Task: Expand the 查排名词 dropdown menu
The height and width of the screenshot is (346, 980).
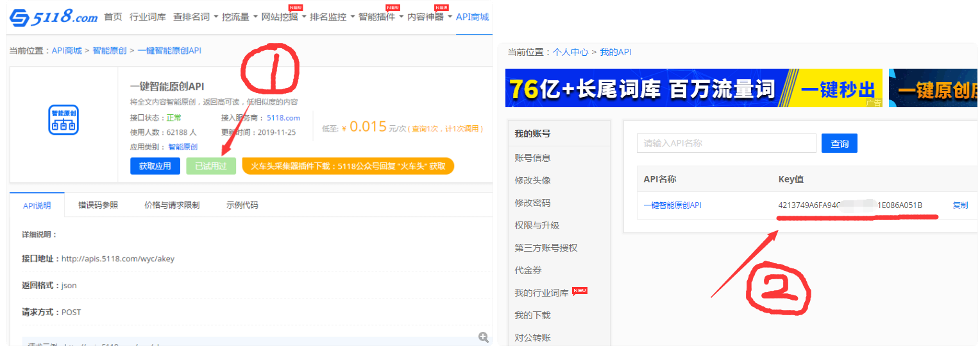Action: (196, 17)
